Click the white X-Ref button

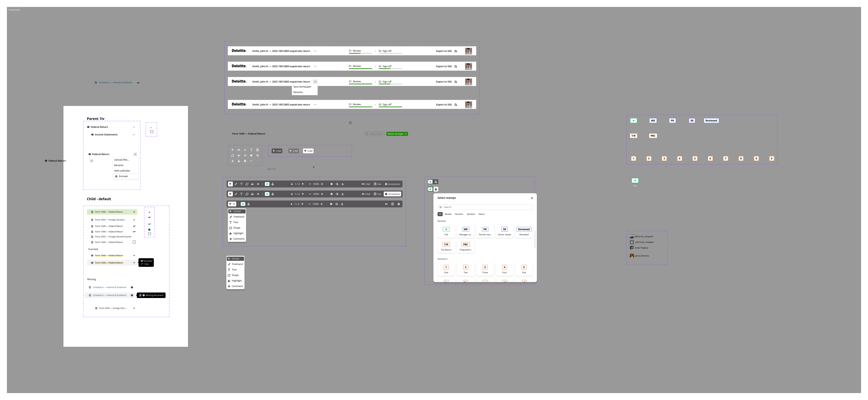pos(308,151)
